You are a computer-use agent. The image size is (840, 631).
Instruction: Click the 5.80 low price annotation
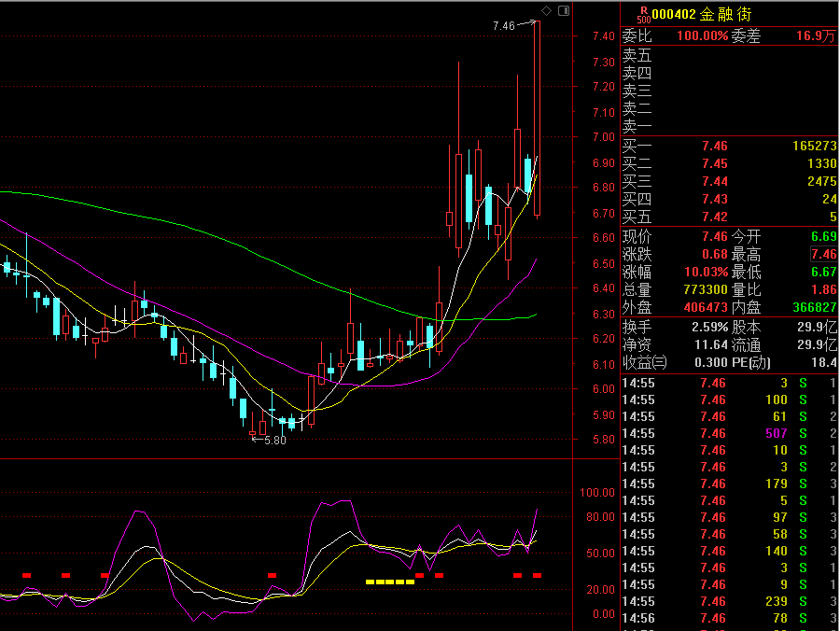[272, 440]
